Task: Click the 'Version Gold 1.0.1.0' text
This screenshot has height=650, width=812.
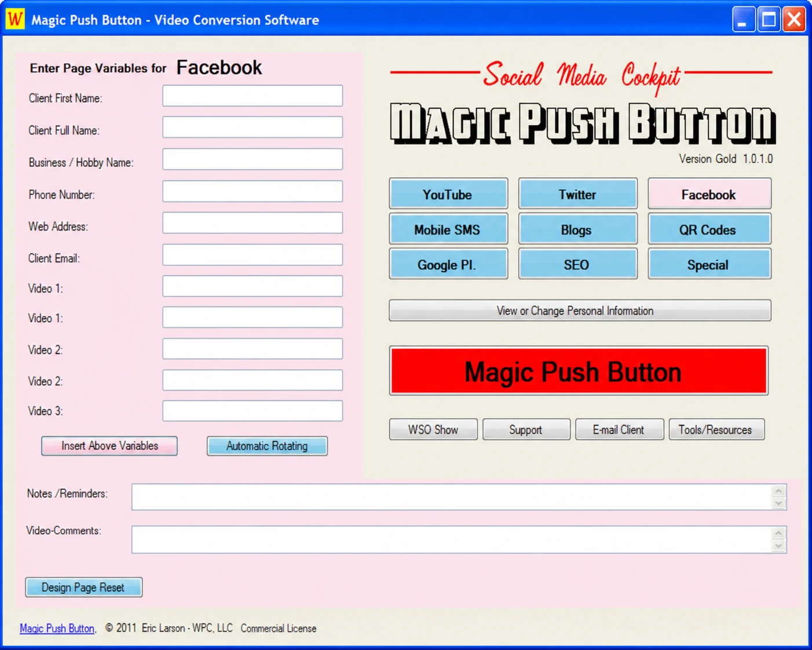Action: point(726,159)
